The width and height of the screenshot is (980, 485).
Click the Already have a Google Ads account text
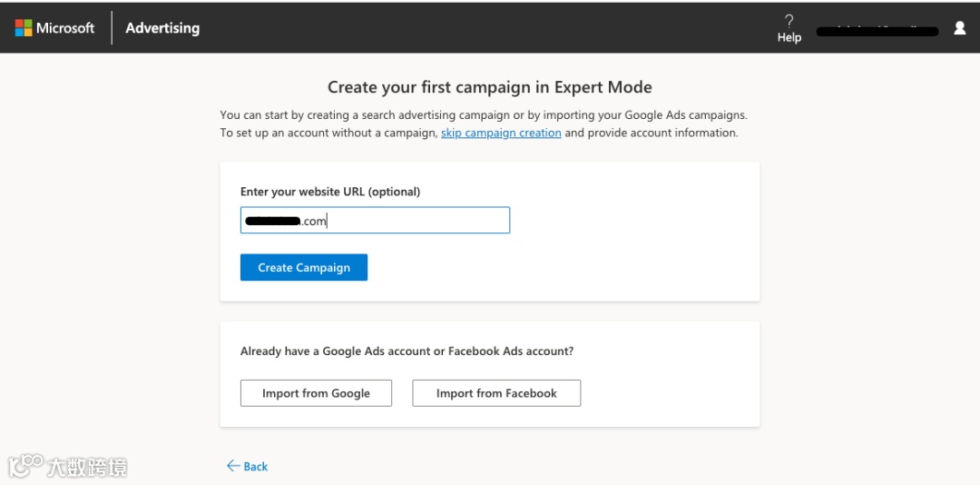(407, 351)
